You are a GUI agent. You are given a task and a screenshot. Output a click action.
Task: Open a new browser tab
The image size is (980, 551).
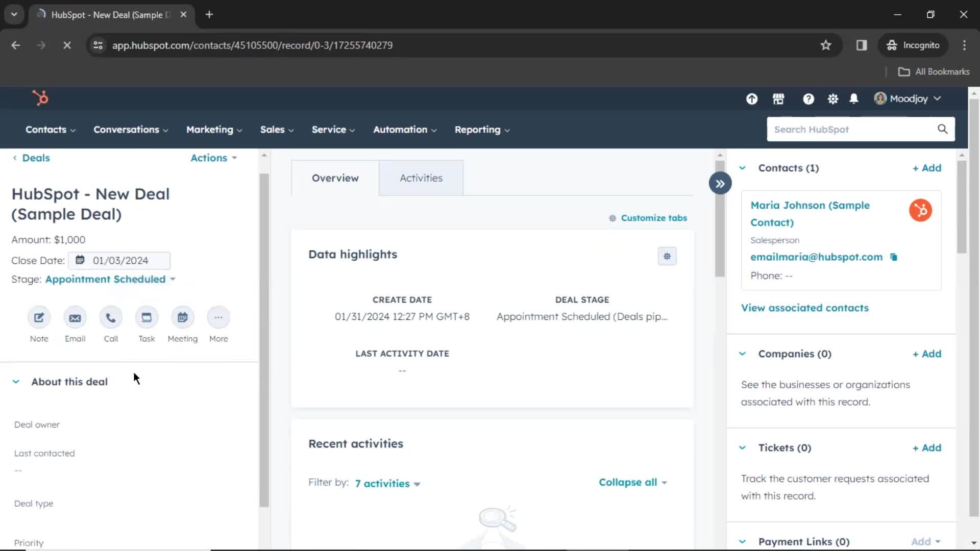click(x=209, y=14)
